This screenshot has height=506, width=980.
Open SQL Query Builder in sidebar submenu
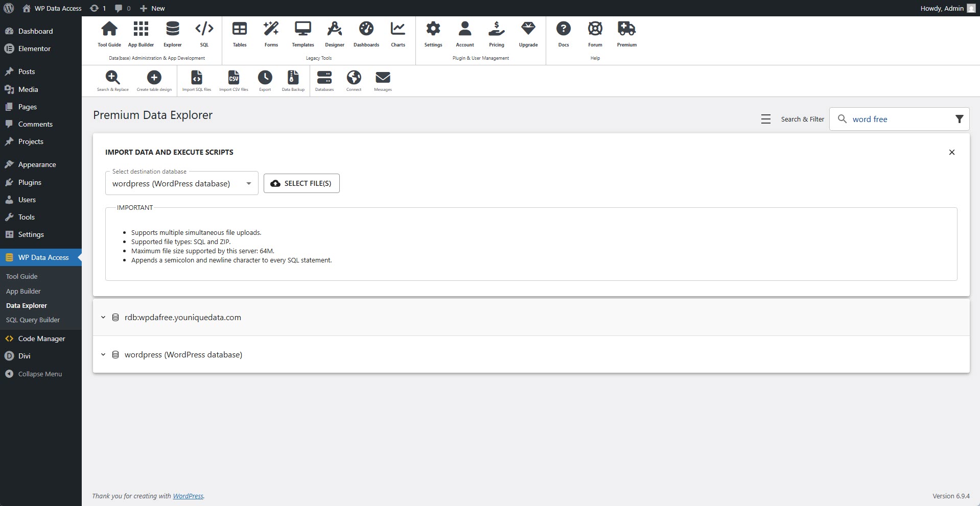tap(33, 320)
